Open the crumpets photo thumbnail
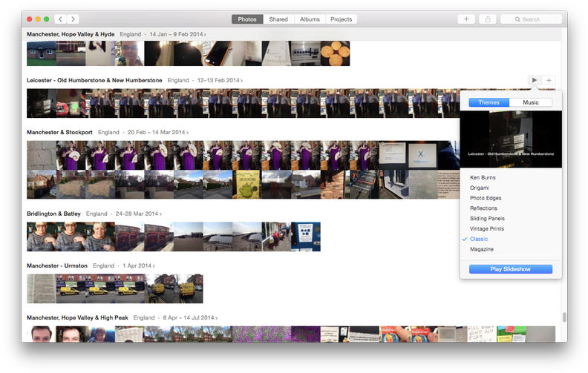 (x=336, y=53)
